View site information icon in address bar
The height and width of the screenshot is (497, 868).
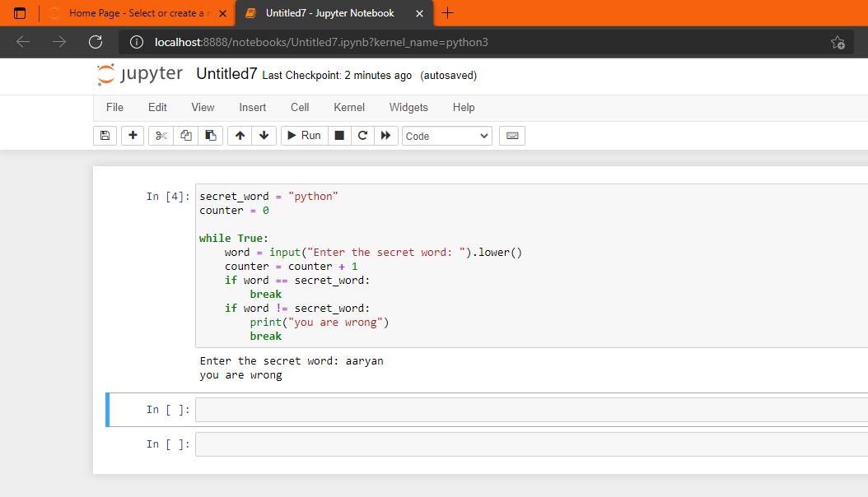tap(137, 42)
